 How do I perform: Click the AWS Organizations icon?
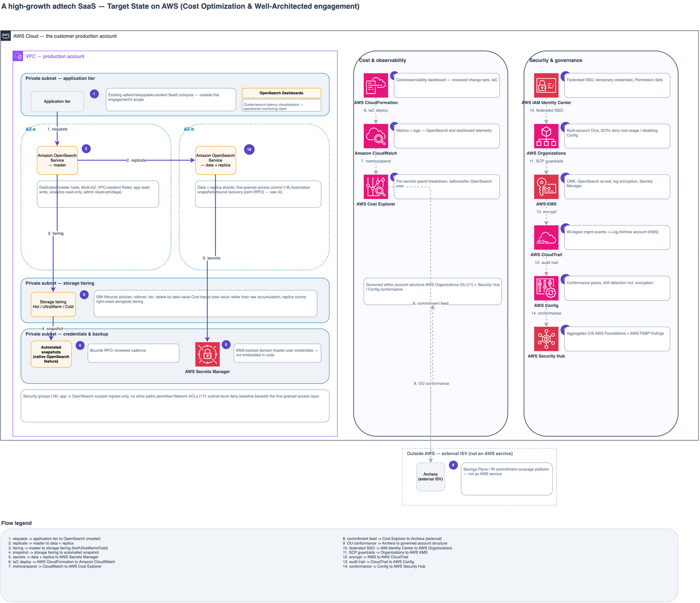(546, 136)
